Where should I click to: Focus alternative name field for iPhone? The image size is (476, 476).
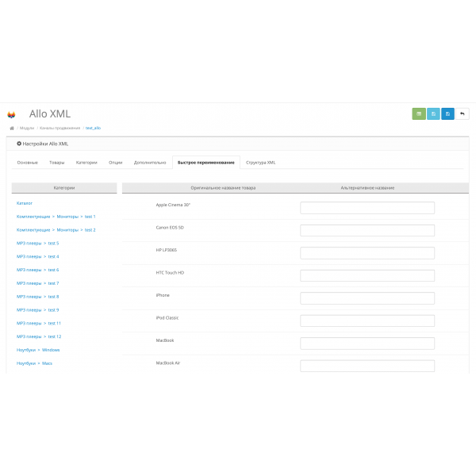[x=367, y=298]
